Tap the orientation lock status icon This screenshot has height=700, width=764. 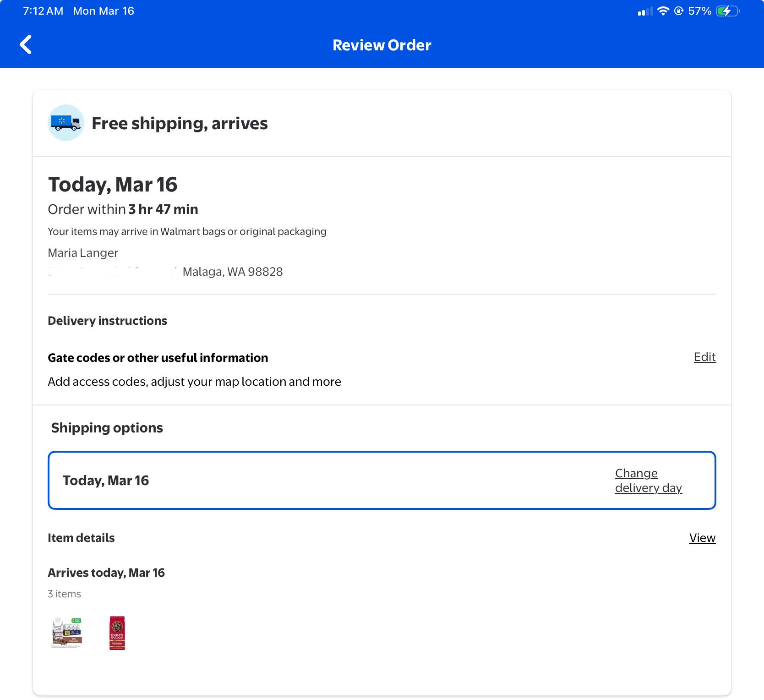click(x=678, y=11)
